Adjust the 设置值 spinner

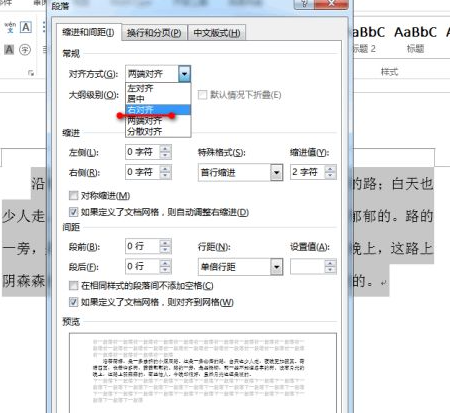330,267
